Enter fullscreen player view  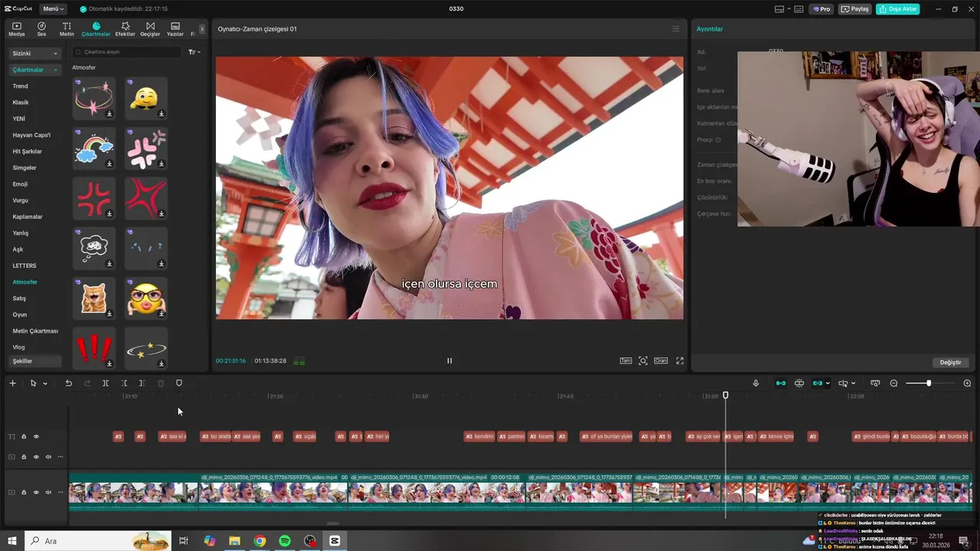(x=679, y=360)
